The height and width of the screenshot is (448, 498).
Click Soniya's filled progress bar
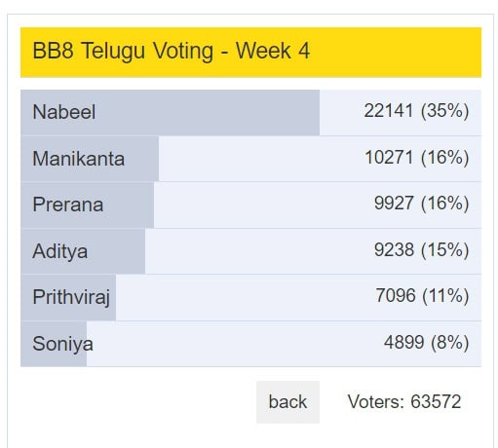tap(54, 344)
